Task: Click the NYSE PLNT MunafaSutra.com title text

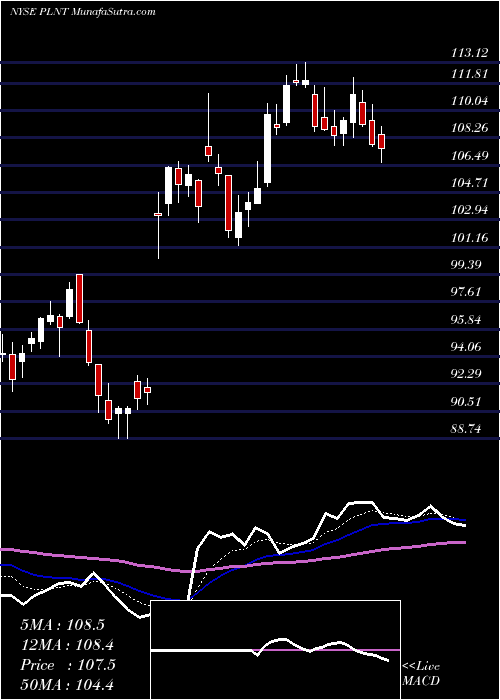Action: click(x=83, y=12)
